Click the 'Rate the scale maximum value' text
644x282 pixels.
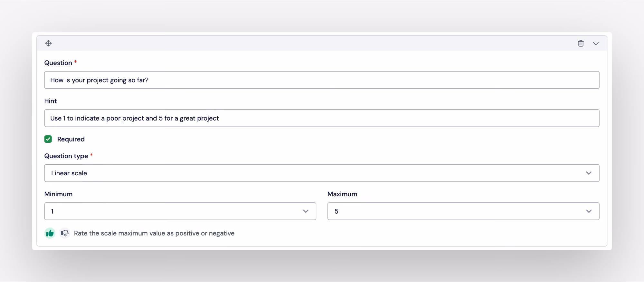154,233
